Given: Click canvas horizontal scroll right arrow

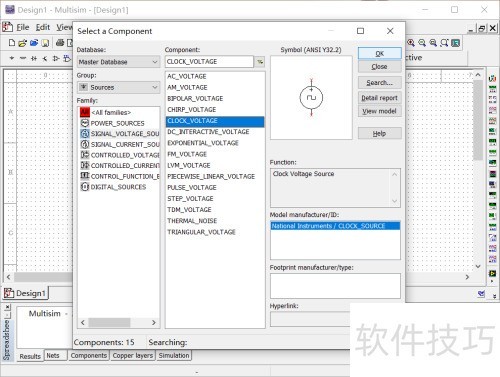Looking at the screenshot, I should pyautogui.click(x=467, y=277).
